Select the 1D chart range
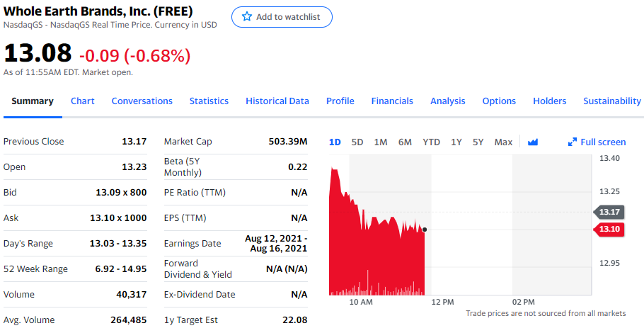The width and height of the screenshot is (644, 333). 335,142
